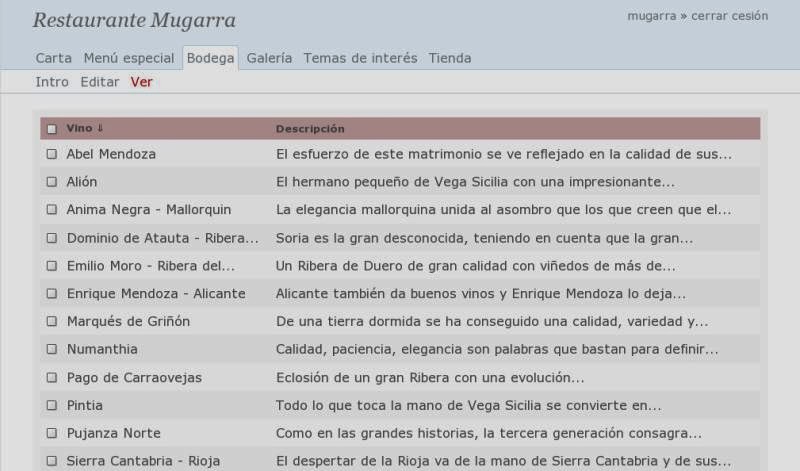The height and width of the screenshot is (471, 800).
Task: Select the Ver subsection
Action: pyautogui.click(x=141, y=82)
